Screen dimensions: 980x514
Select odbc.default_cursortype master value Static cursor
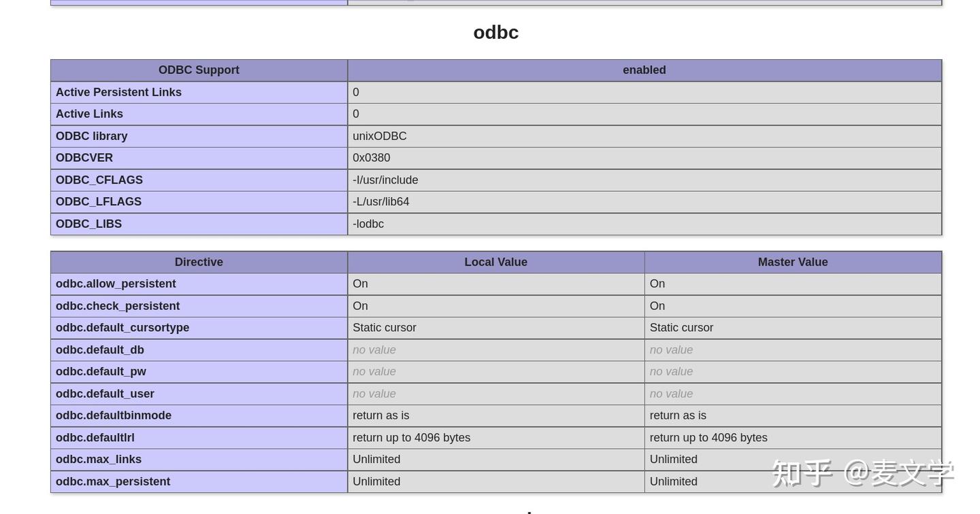coord(681,328)
